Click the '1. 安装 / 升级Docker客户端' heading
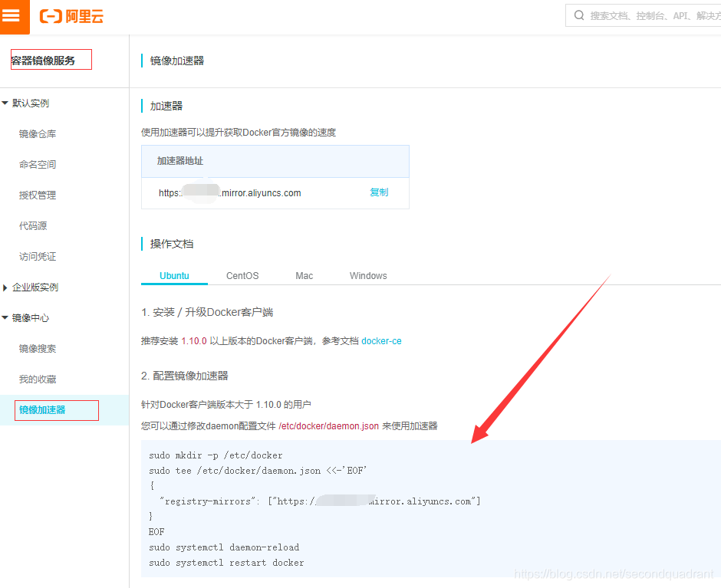The height and width of the screenshot is (588, 721). (207, 312)
